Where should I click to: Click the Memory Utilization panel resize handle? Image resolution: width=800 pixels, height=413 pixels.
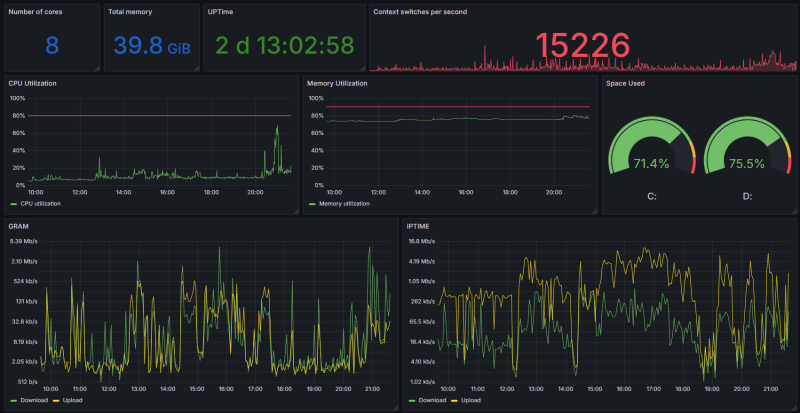[x=594, y=211]
